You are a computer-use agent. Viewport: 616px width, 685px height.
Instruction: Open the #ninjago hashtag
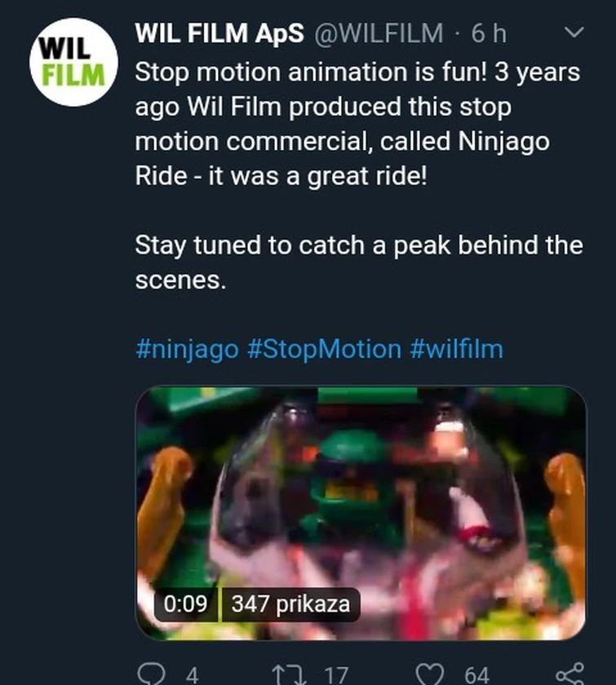tap(187, 349)
